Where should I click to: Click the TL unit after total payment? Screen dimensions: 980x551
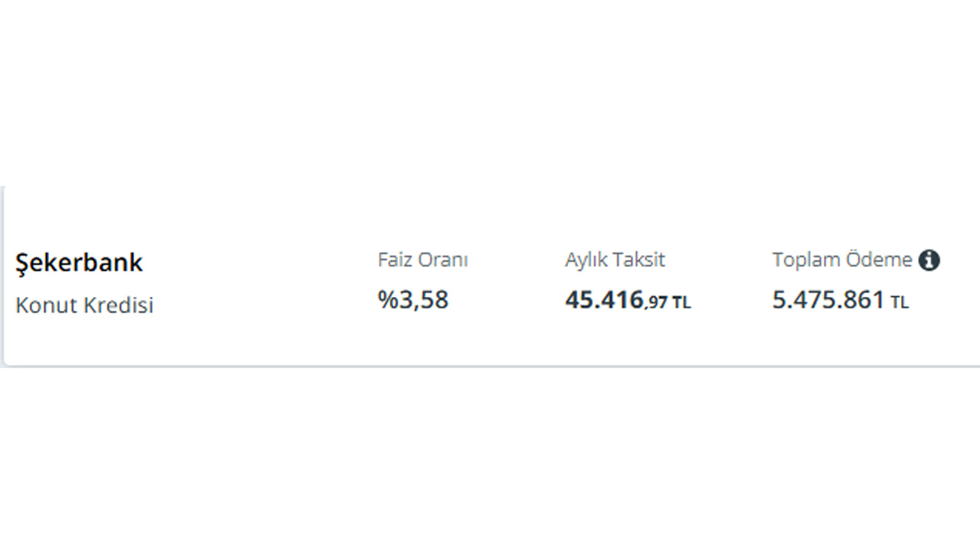(x=900, y=303)
